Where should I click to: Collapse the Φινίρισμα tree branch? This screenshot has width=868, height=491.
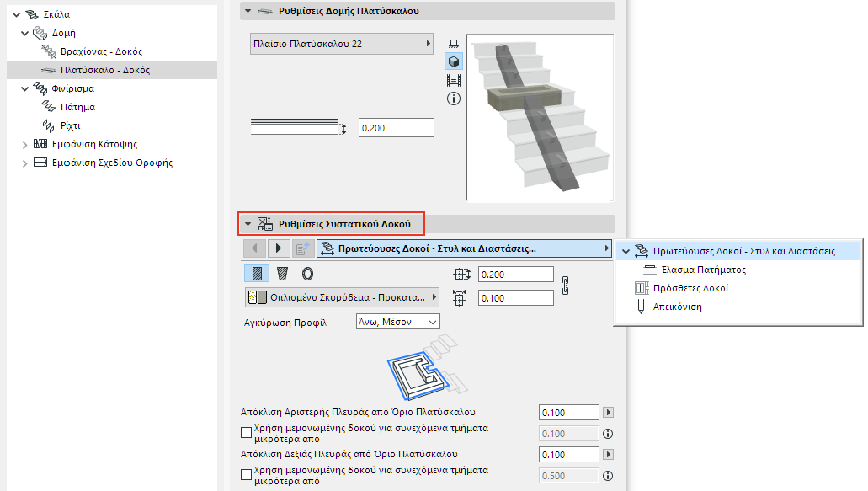25,88
